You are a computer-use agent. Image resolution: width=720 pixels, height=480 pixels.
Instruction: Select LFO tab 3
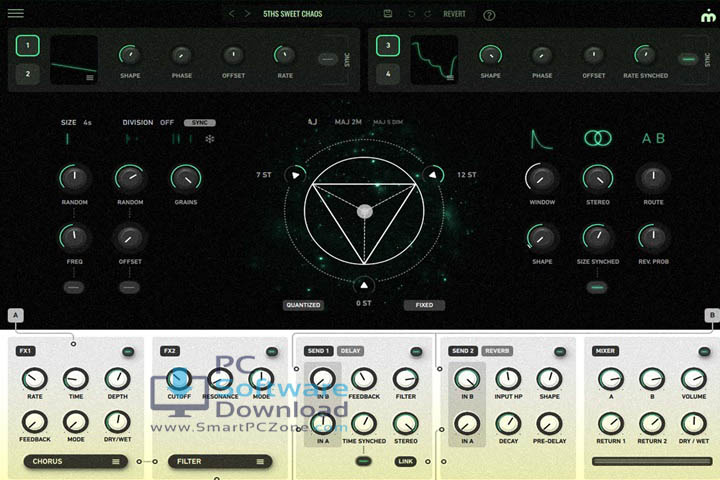tap(388, 45)
